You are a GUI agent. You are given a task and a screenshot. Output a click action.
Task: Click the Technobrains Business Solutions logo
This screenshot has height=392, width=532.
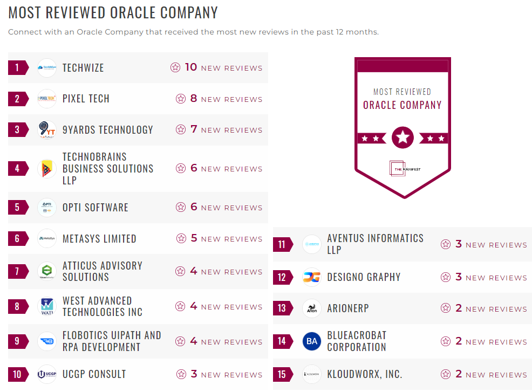[x=47, y=169]
